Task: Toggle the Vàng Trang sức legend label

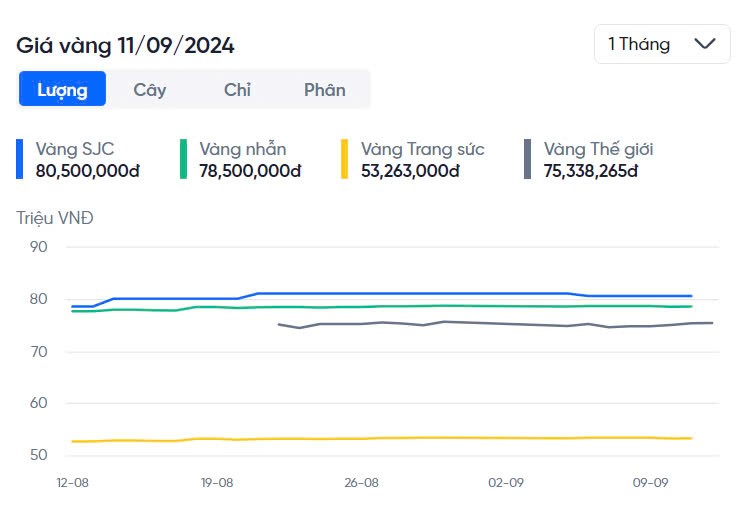Action: point(422,149)
